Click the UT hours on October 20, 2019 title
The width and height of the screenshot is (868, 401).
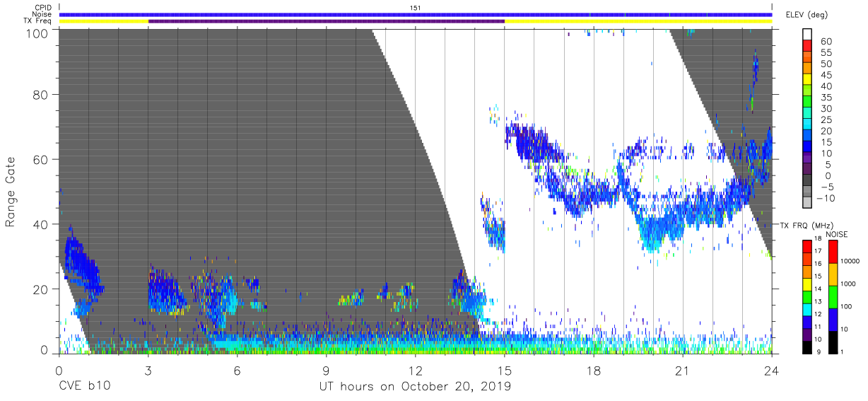coord(416,387)
